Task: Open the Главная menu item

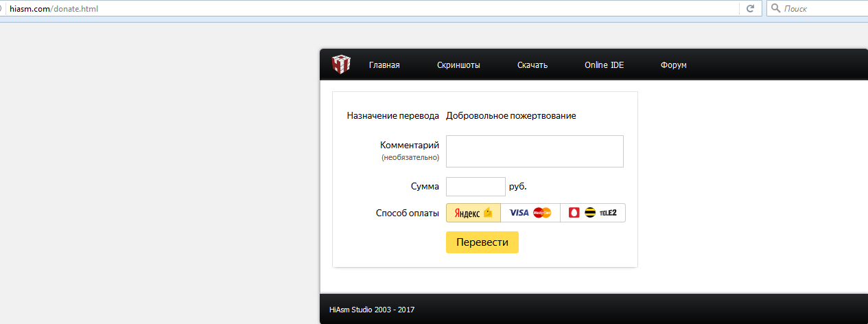Action: 384,65
